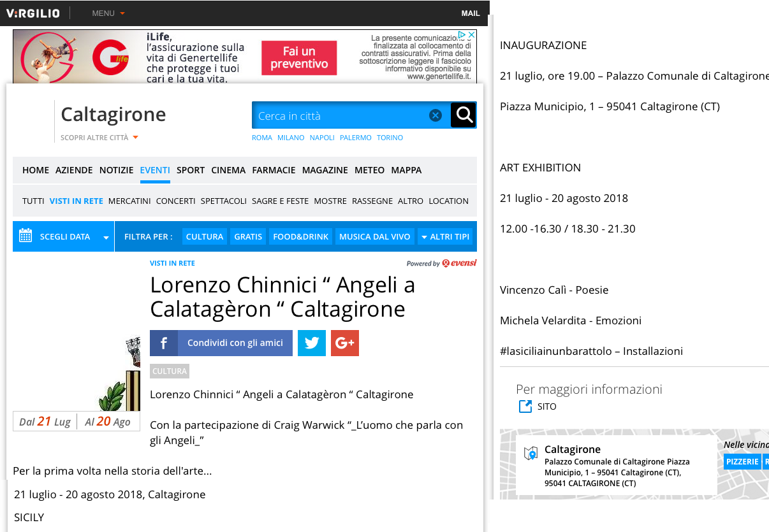Expand the Altri Tipi filter dropdown
This screenshot has width=769, height=532.
[444, 236]
